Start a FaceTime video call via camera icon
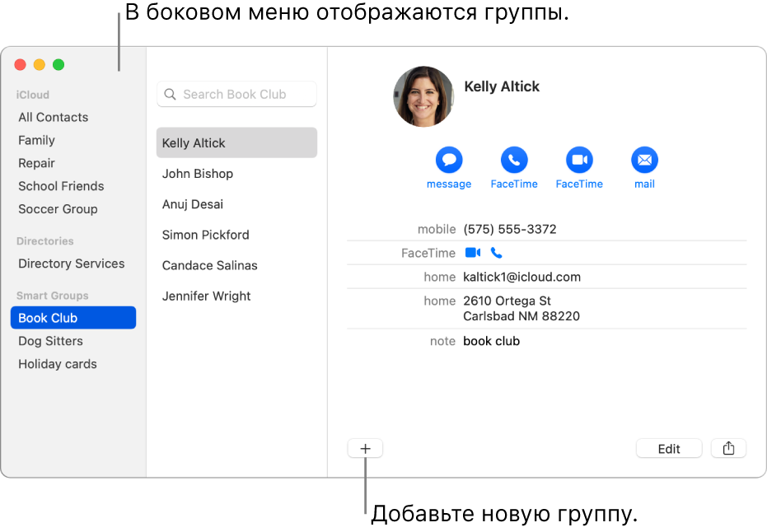The height and width of the screenshot is (532, 767). coord(579,160)
